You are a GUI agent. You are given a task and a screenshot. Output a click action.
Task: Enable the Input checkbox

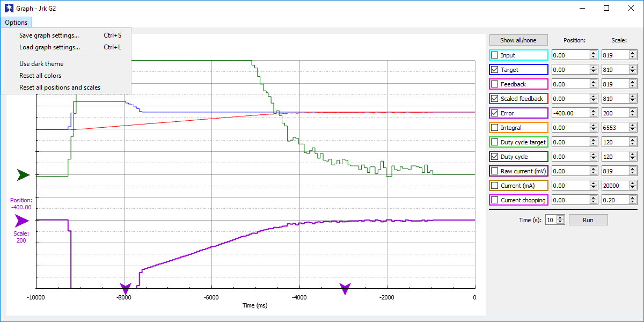(x=494, y=55)
